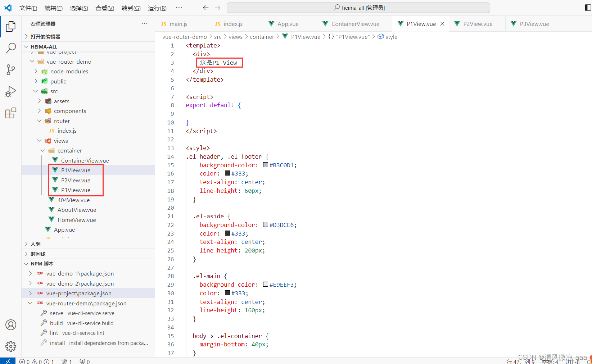This screenshot has width=592, height=364.
Task: Close the P1View.vue tab
Action: [x=442, y=24]
